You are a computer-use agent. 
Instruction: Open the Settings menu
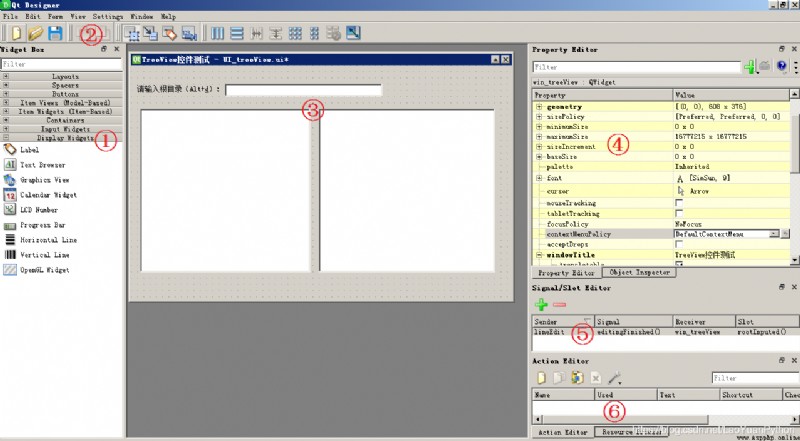pyautogui.click(x=108, y=16)
